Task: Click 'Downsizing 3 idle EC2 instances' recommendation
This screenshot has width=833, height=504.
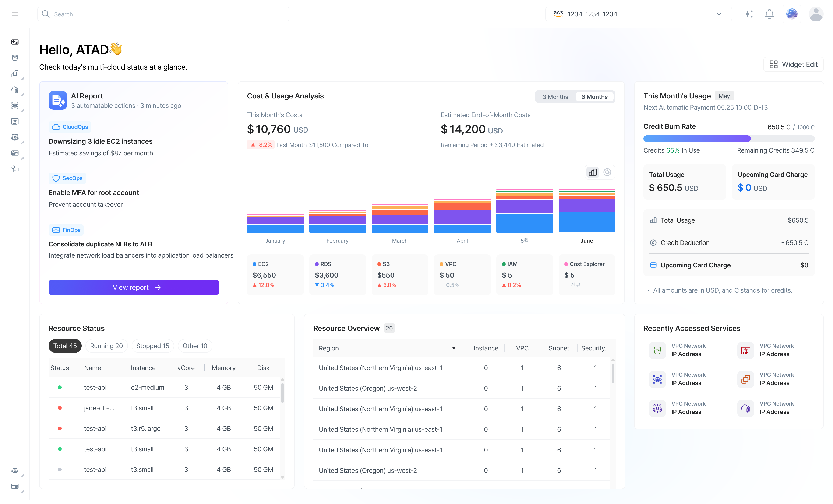Action: pos(100,141)
